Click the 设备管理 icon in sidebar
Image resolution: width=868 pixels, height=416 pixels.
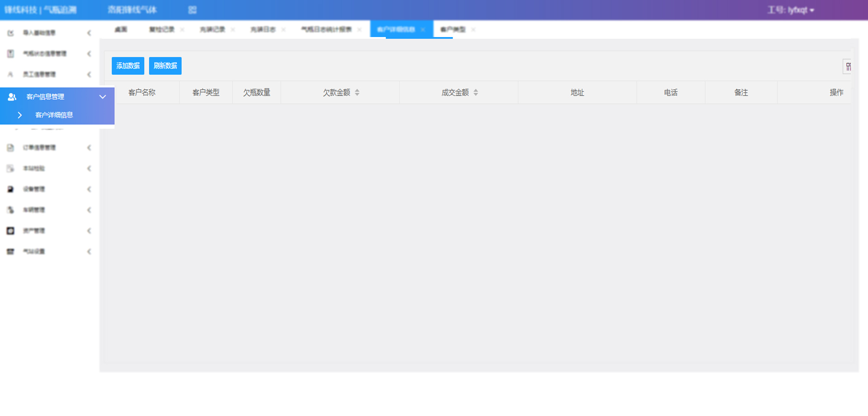(x=10, y=189)
